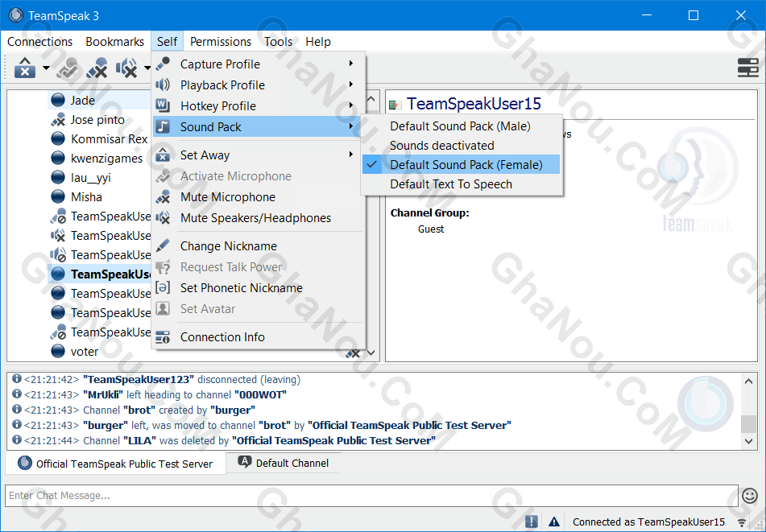766x532 pixels.
Task: Click the blue exclamation status bar icon
Action: coord(532,522)
